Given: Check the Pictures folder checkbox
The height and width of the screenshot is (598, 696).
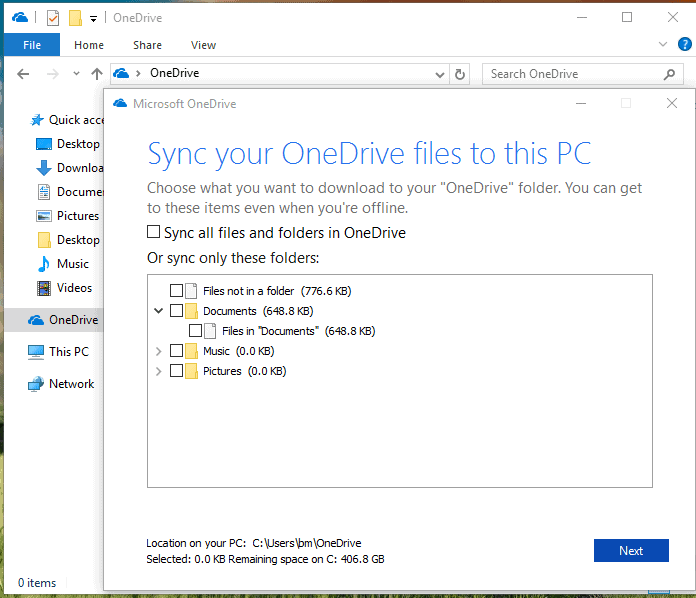Looking at the screenshot, I should (177, 371).
